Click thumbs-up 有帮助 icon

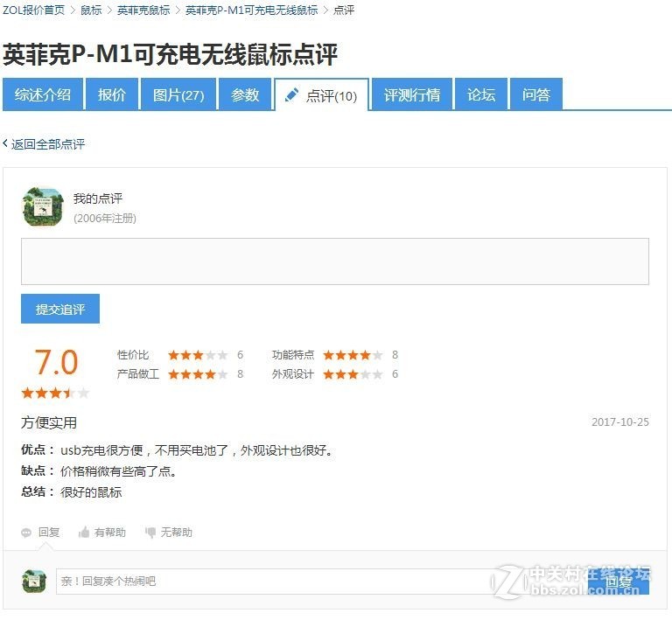coord(84,533)
